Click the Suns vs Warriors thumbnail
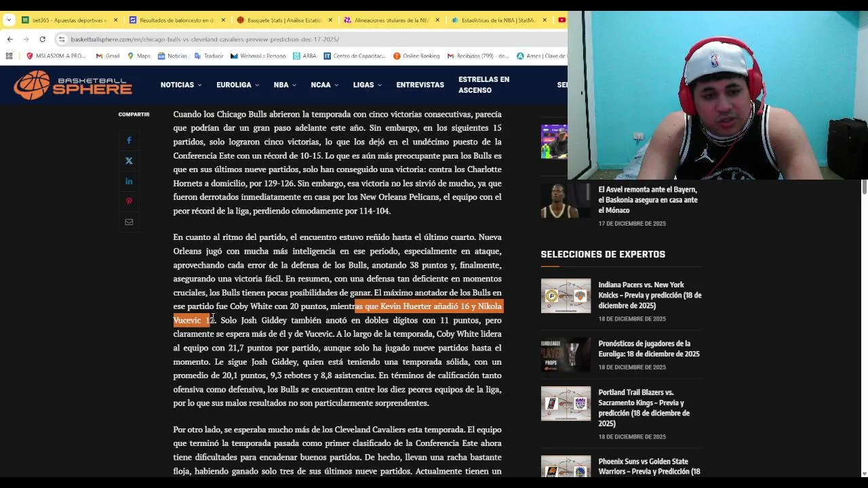Screen dimensions: 868x488 point(566,467)
